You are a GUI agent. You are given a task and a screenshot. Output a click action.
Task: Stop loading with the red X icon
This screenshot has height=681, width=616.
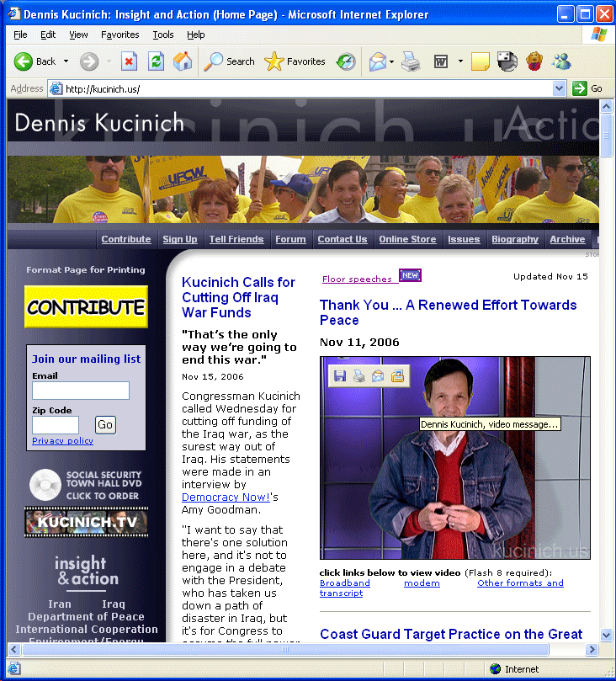[x=129, y=61]
